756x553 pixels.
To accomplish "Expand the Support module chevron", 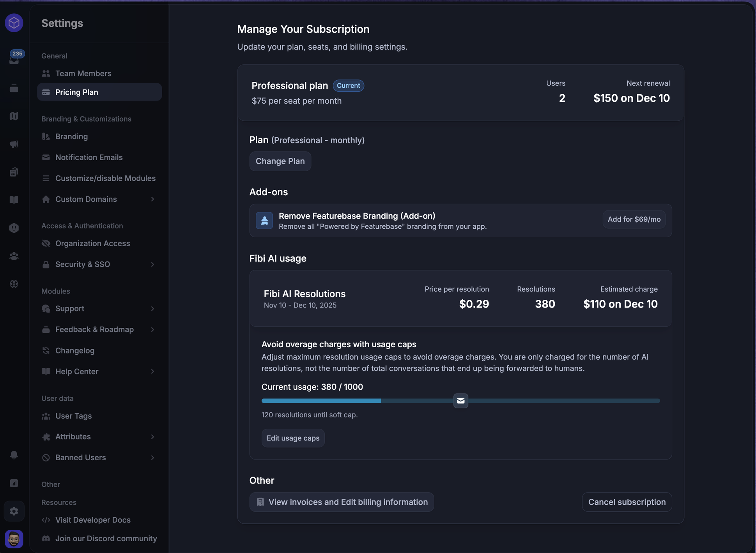I will pyautogui.click(x=152, y=309).
